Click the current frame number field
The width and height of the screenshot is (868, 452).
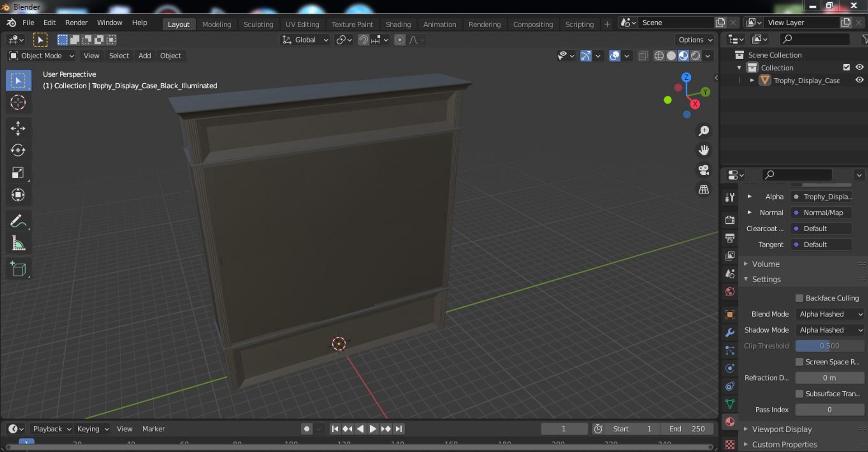coord(564,429)
